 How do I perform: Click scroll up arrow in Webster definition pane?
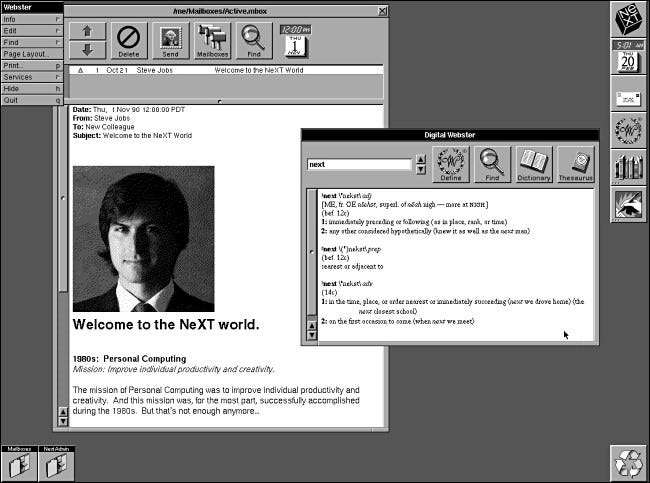tap(311, 326)
